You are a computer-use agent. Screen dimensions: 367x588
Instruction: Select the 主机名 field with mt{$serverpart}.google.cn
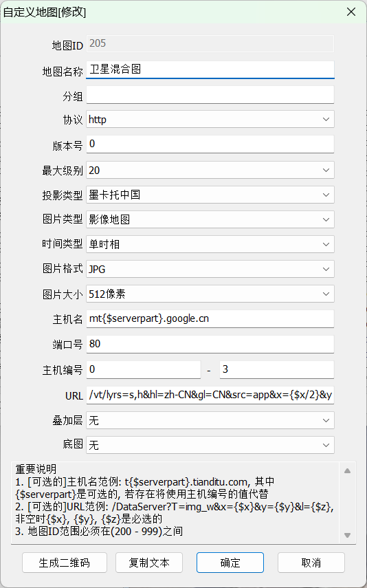(210, 318)
